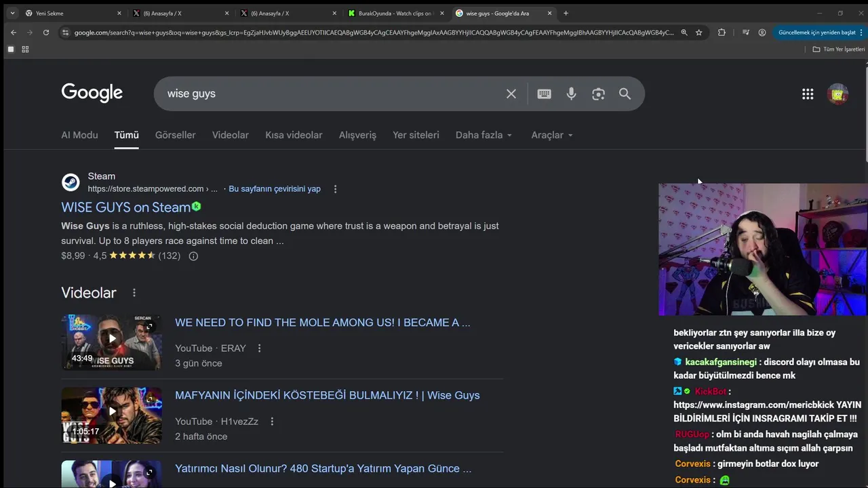868x488 pixels.
Task: Open Yatırımcı Nasıl Olunur video link
Action: click(323, 468)
